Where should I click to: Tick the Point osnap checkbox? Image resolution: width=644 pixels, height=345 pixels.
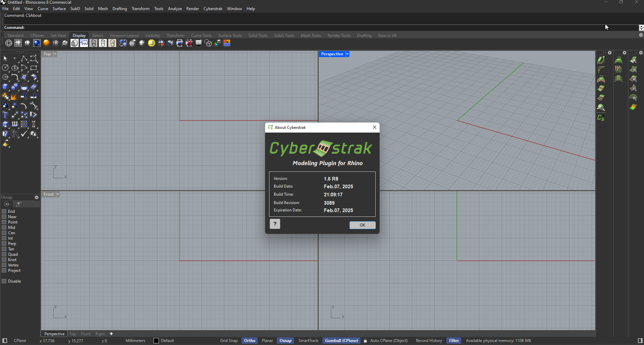tap(4, 222)
